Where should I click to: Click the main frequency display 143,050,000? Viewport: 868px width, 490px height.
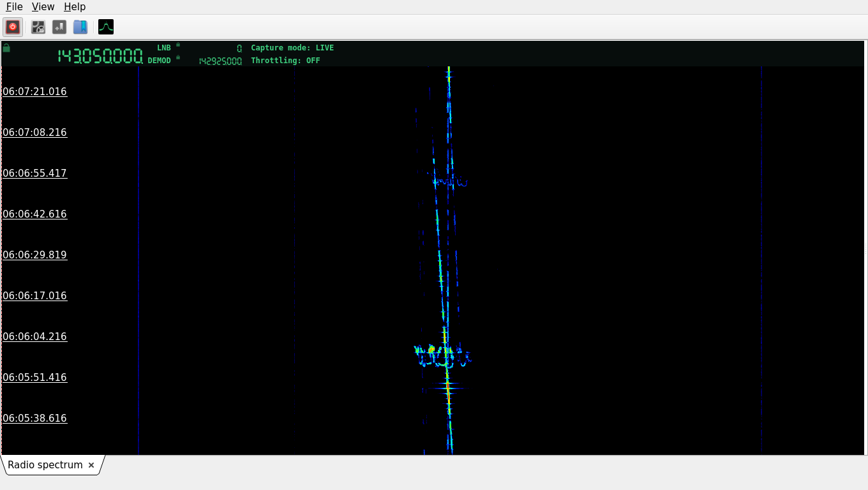point(100,56)
